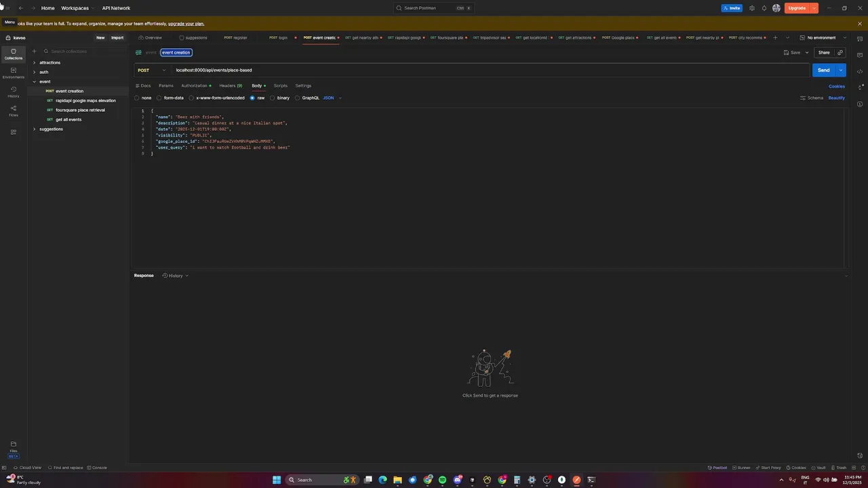Open Trash in the status bar
Viewport: 868px width, 488px height.
click(839, 468)
